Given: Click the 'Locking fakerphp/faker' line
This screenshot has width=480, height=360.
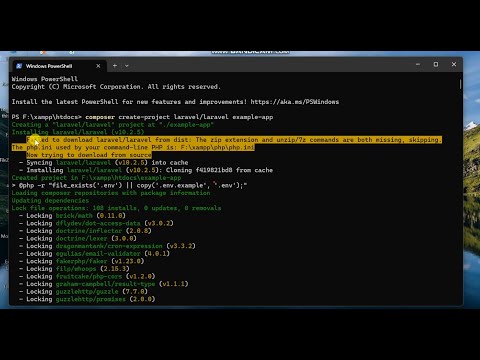Looking at the screenshot, I should [x=82, y=261].
